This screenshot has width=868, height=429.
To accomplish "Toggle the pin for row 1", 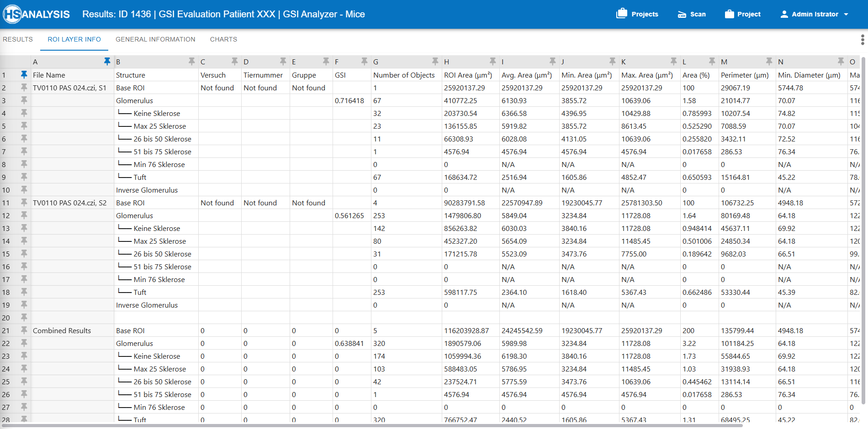I will coord(24,74).
